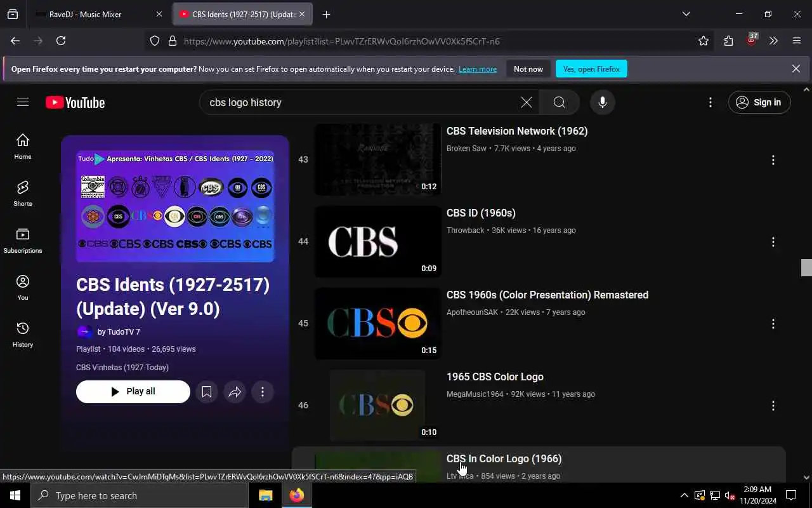Play CBS ID (1960s) thumbnail

point(378,241)
